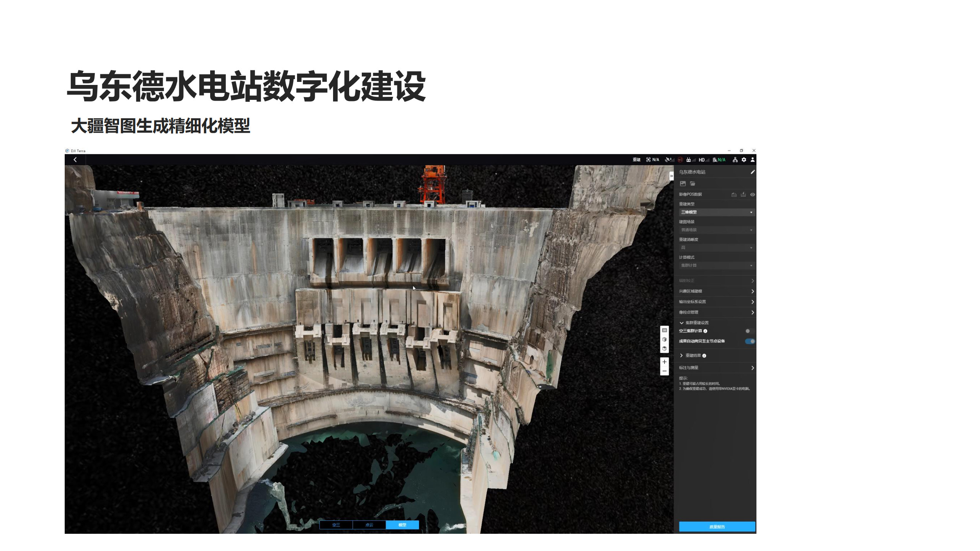Viewport: 980px width, 551px height.
Task: Collapse 集群重建设置 section
Action: 694,323
